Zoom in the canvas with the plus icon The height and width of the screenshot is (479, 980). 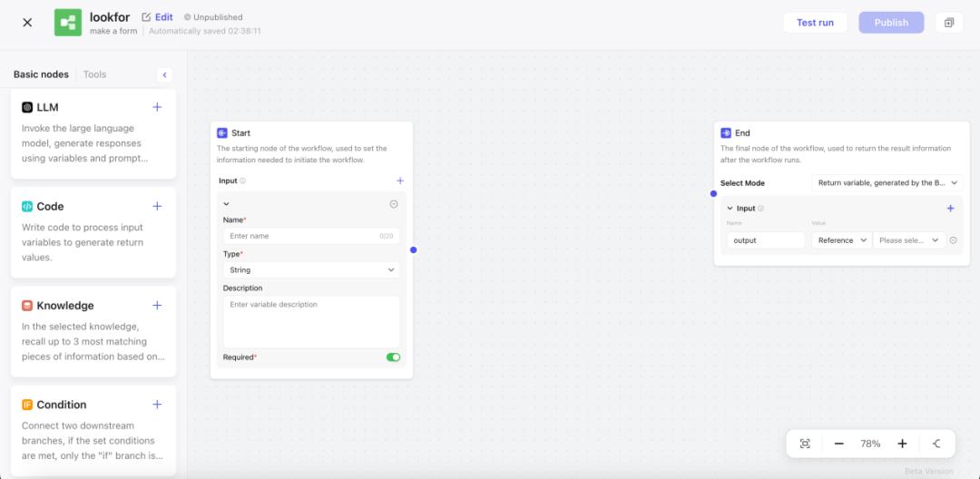pos(902,444)
